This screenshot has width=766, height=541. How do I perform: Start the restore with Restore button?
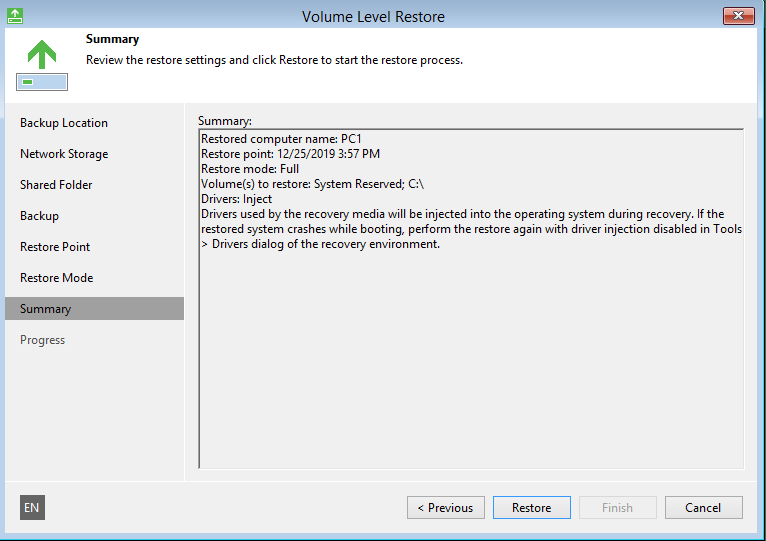532,508
